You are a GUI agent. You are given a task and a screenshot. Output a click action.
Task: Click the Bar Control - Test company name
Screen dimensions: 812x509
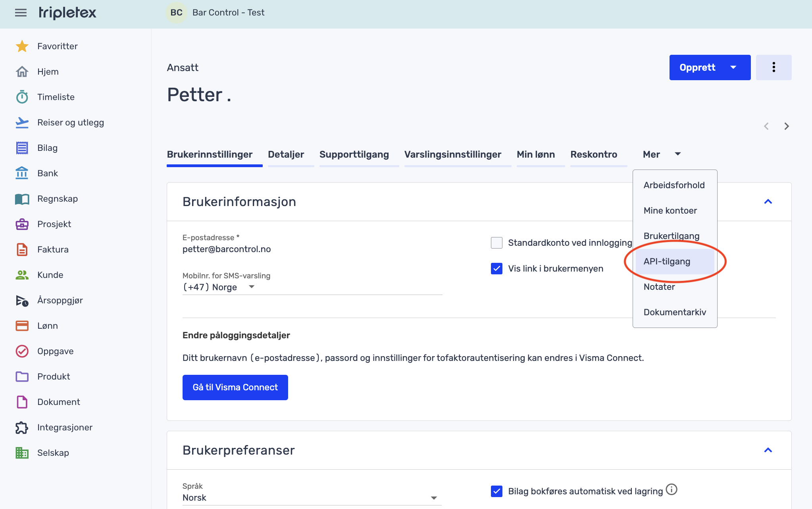[x=228, y=13]
